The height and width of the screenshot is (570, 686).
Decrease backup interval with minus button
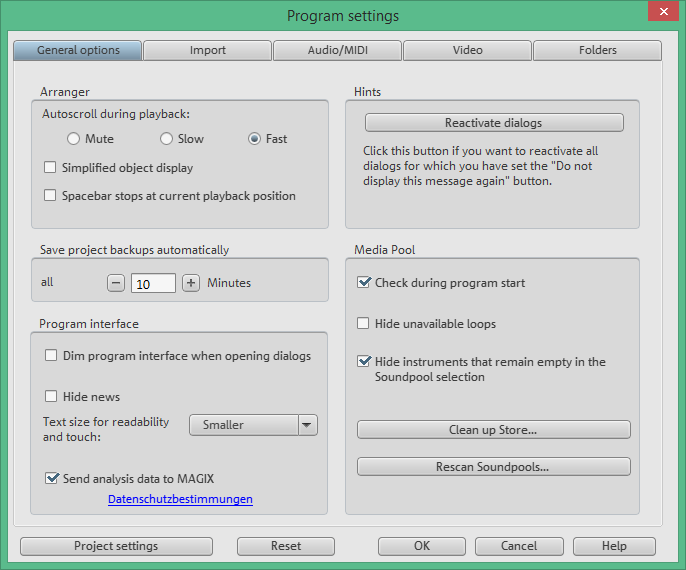(x=116, y=283)
